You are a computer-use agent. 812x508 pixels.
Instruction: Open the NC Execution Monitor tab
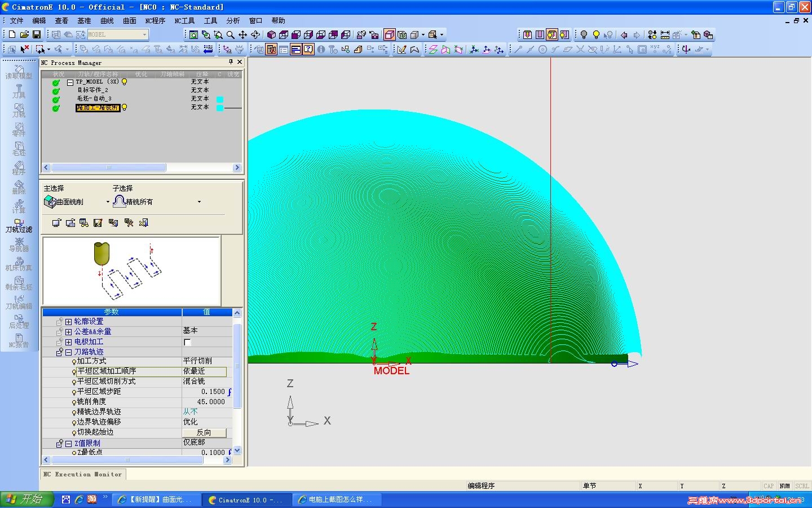click(83, 475)
